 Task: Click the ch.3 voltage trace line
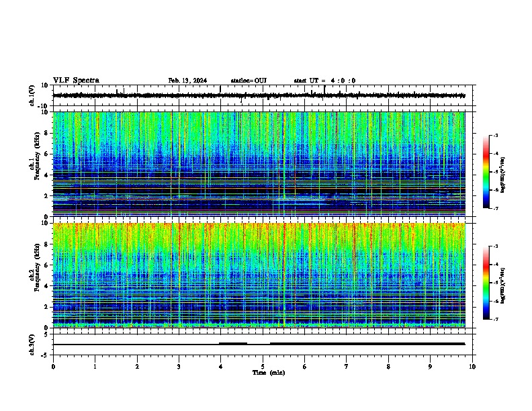coord(259,344)
